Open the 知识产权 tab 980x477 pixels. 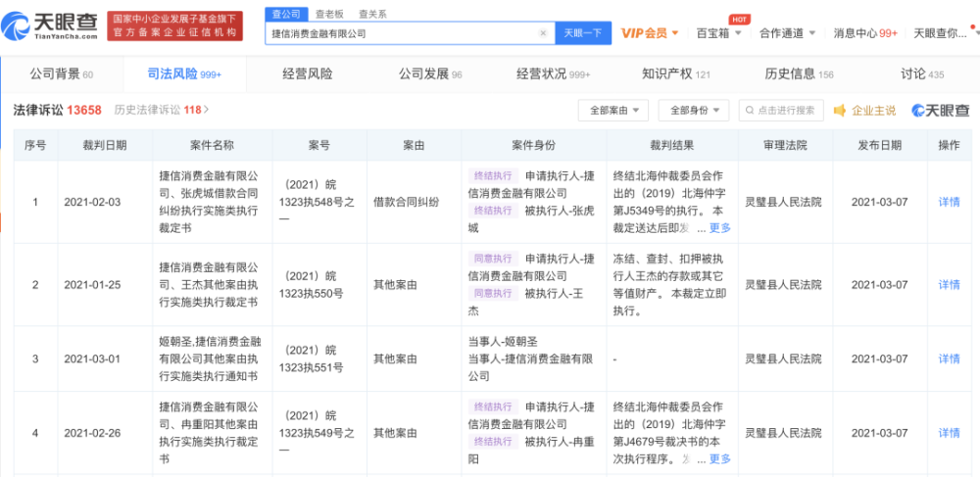675,74
